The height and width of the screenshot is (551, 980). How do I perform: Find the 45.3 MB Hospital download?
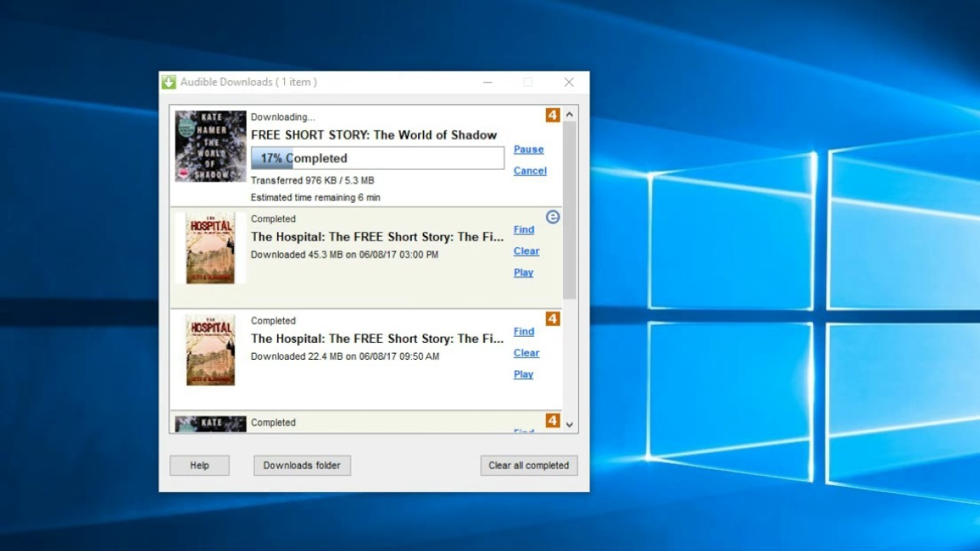coord(524,230)
